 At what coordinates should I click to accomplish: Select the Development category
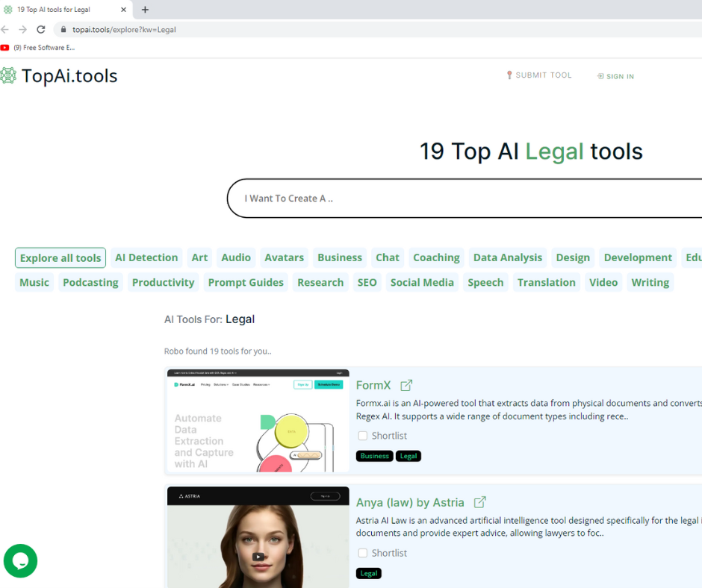coord(638,257)
